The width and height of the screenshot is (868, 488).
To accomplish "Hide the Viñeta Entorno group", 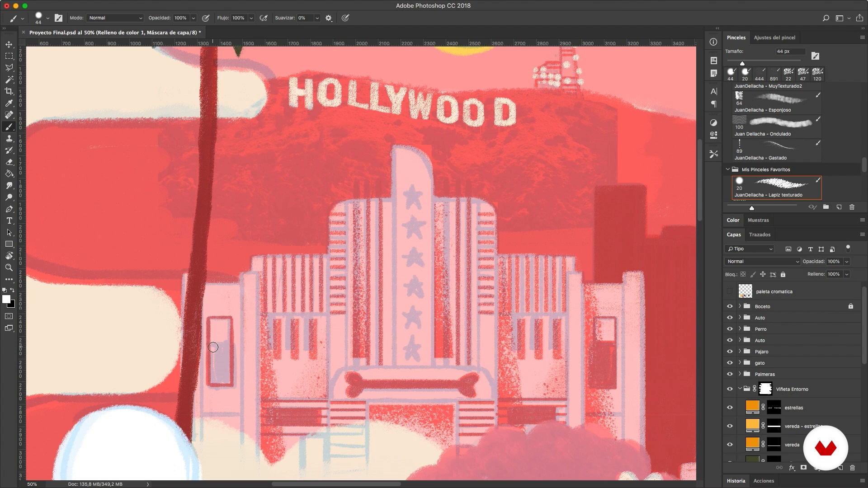I will click(x=730, y=389).
